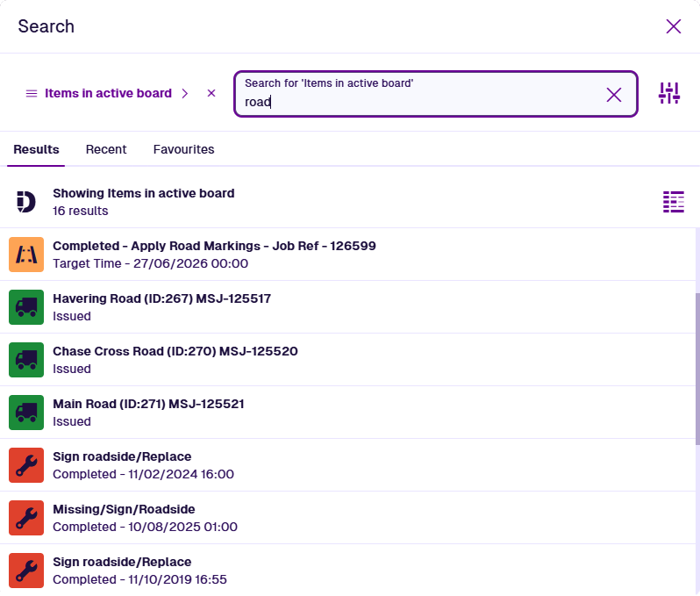Image resolution: width=700 pixels, height=596 pixels.
Task: Switch to the Favourites tab
Action: coord(183,149)
